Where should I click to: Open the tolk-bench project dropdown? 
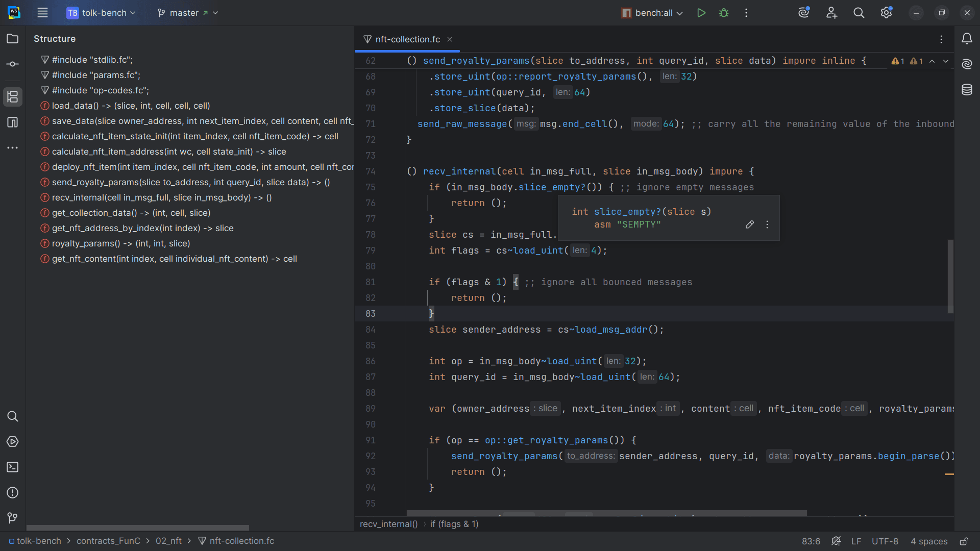pyautogui.click(x=101, y=13)
